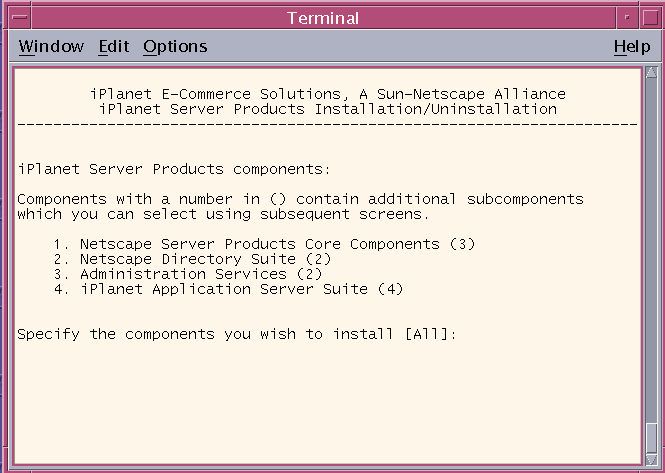The image size is (665, 473).
Task: Click the scrollbar down arrow
Action: tap(651, 459)
